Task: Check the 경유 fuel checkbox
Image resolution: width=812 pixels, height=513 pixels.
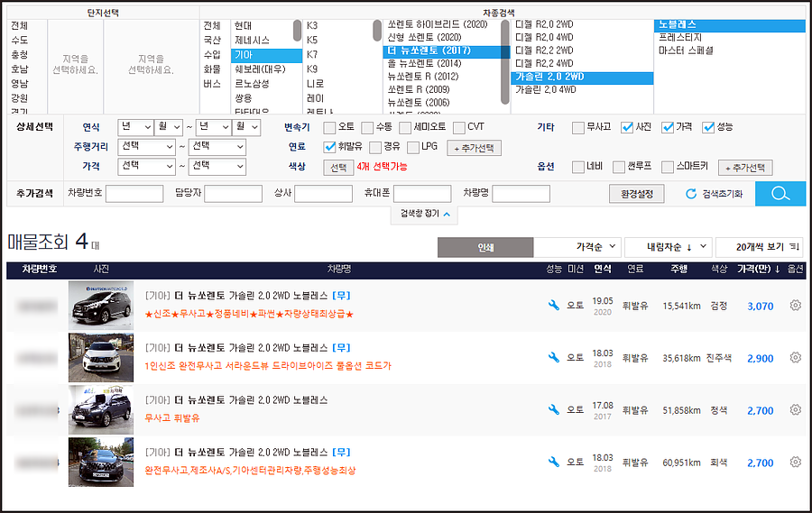Action: coord(375,147)
